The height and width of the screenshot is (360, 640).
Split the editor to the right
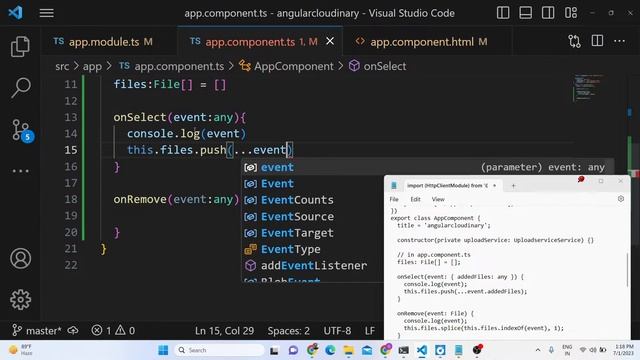click(597, 41)
